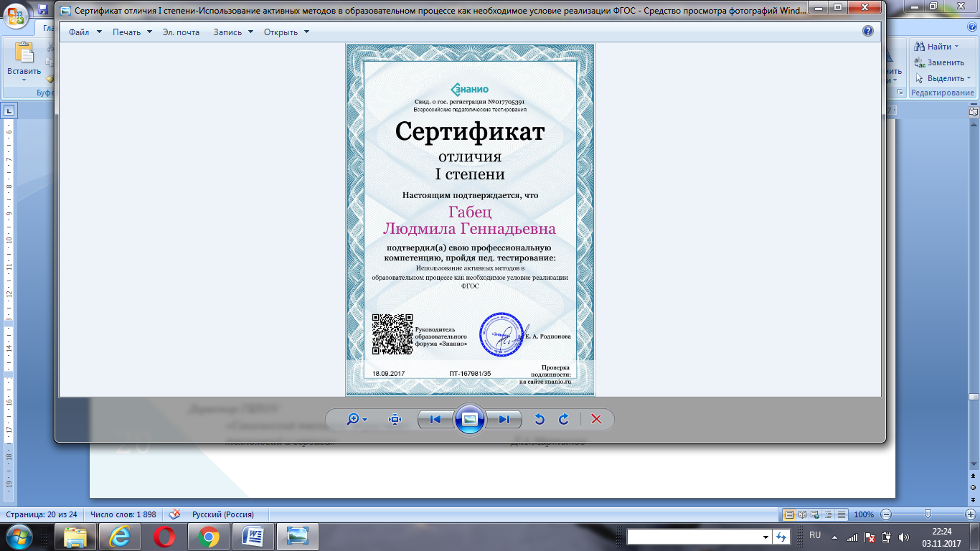The height and width of the screenshot is (551, 980).
Task: Click Заменить in the Word Редактирование group
Action: pos(940,62)
